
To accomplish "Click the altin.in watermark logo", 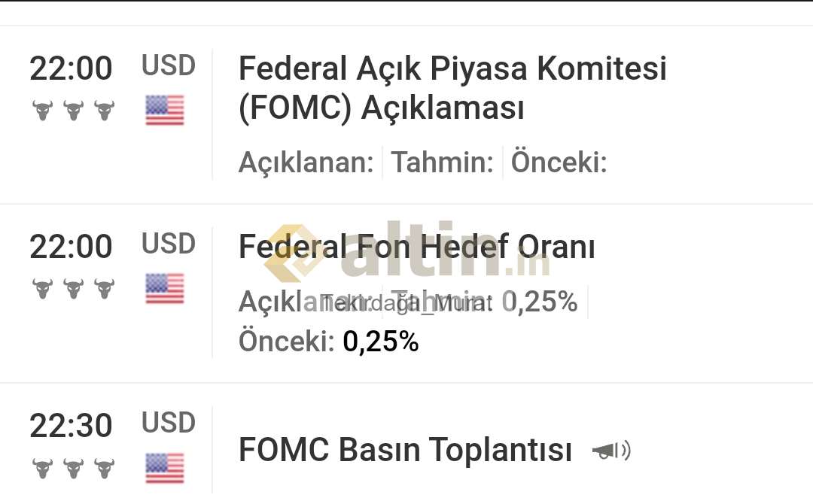I will coord(407,252).
